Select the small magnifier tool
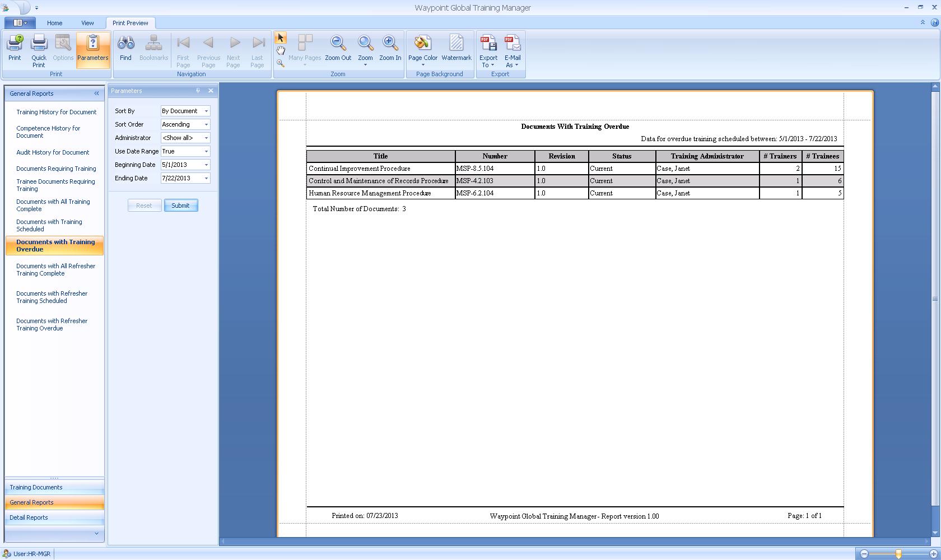The image size is (941, 560). (x=280, y=63)
